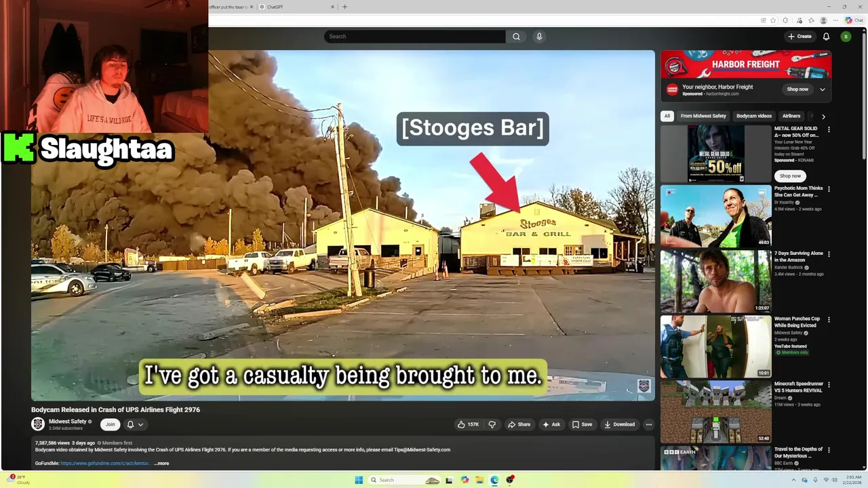The width and height of the screenshot is (868, 488).
Task: Like the video with 157K thumbs-up
Action: pyautogui.click(x=468, y=424)
